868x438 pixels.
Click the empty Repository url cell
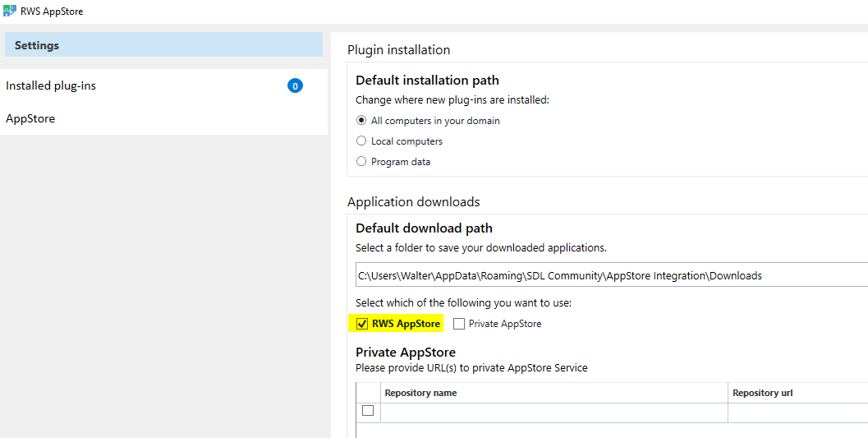coord(797,412)
